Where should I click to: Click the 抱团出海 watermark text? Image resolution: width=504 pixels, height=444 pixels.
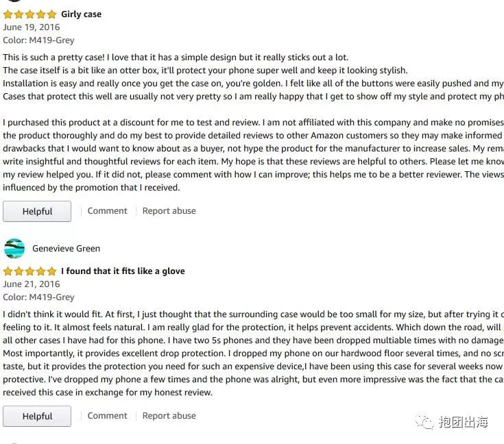[464, 423]
